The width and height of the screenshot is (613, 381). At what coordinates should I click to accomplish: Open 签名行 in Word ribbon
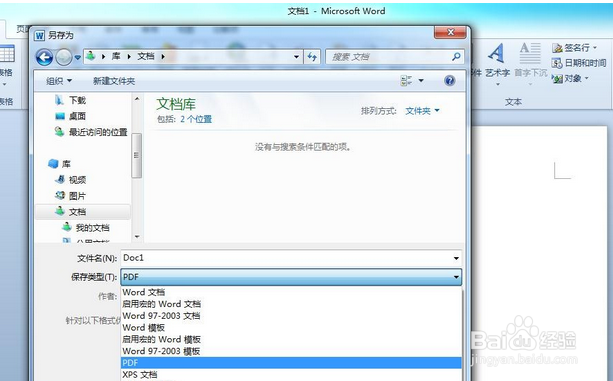(x=574, y=48)
